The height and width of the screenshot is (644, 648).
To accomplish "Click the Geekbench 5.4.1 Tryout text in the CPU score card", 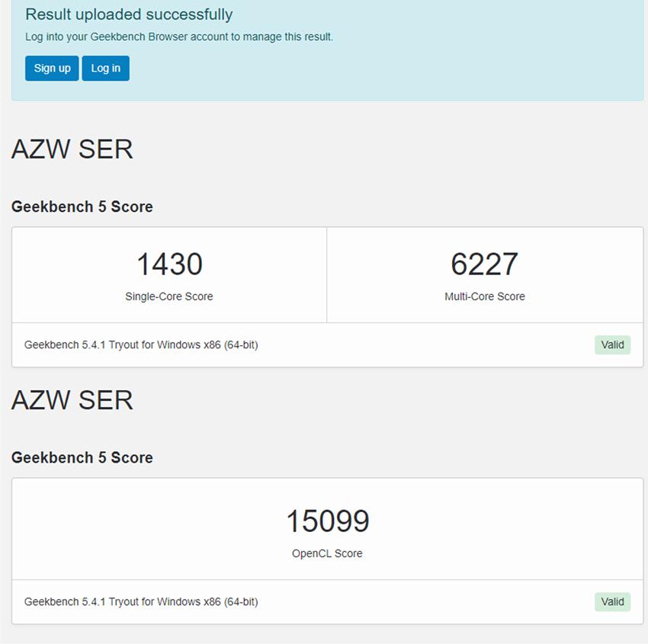I will 141,344.
